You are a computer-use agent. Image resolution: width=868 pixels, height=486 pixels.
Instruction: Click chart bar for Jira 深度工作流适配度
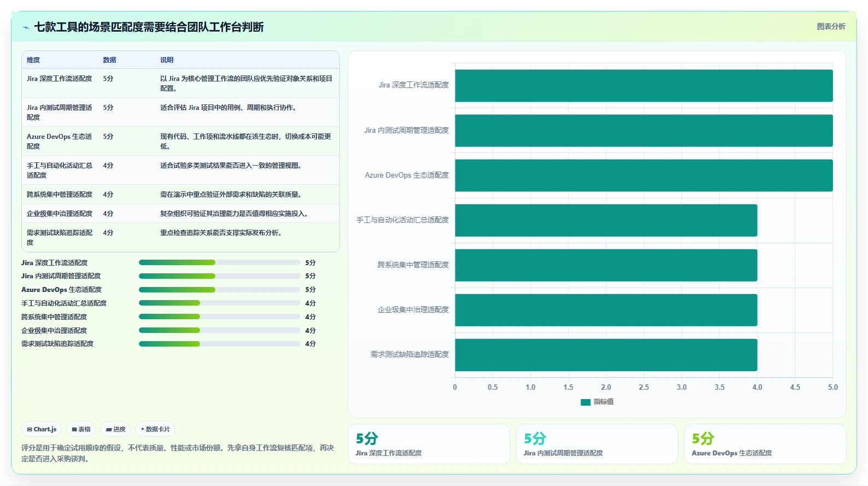tap(644, 86)
